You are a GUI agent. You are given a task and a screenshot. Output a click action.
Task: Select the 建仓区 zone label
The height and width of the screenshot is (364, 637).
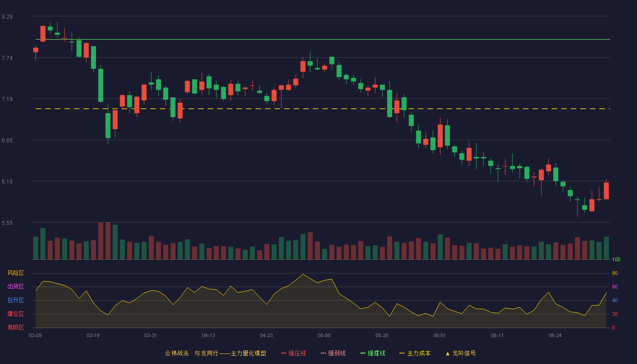pos(15,314)
